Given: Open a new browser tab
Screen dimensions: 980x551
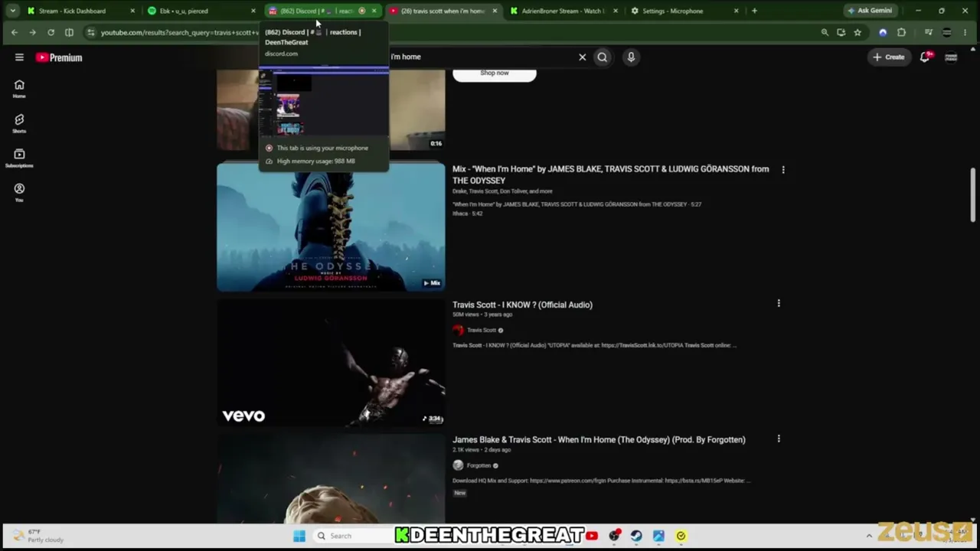Looking at the screenshot, I should (754, 11).
